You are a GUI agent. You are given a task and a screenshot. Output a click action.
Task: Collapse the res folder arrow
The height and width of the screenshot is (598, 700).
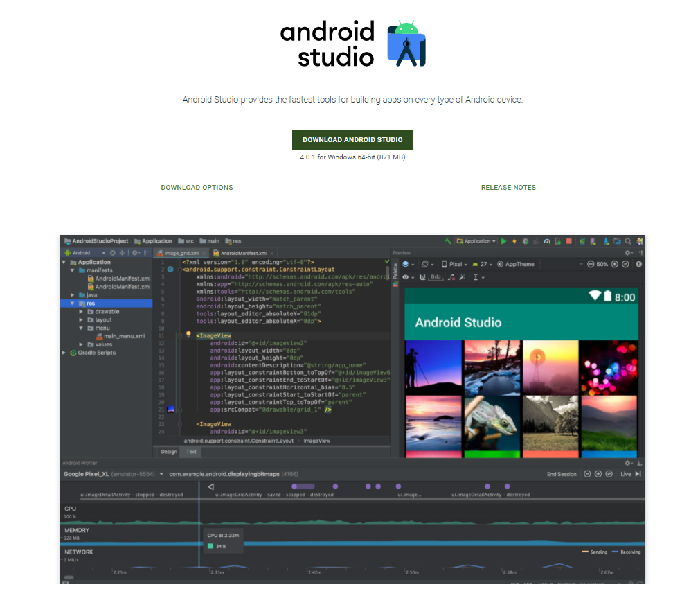72,304
